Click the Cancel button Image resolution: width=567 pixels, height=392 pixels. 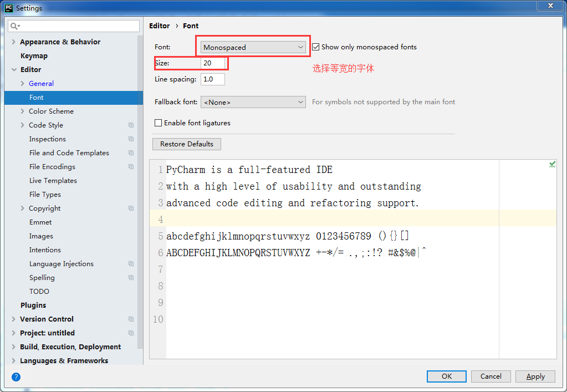tap(491, 376)
